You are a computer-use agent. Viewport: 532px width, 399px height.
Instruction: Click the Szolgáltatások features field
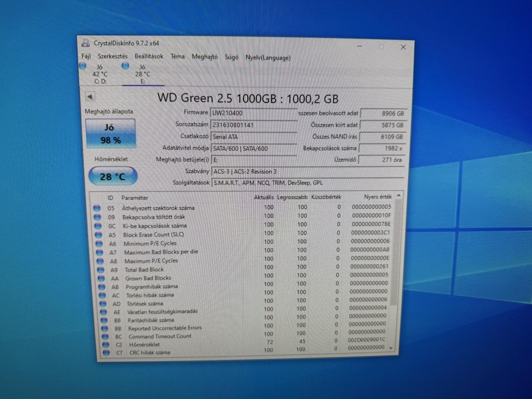[308, 183]
